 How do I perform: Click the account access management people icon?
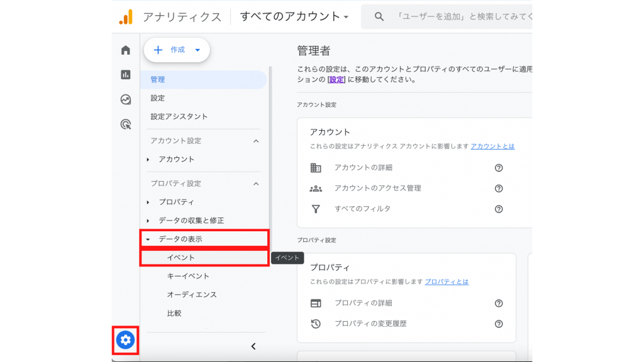point(316,189)
